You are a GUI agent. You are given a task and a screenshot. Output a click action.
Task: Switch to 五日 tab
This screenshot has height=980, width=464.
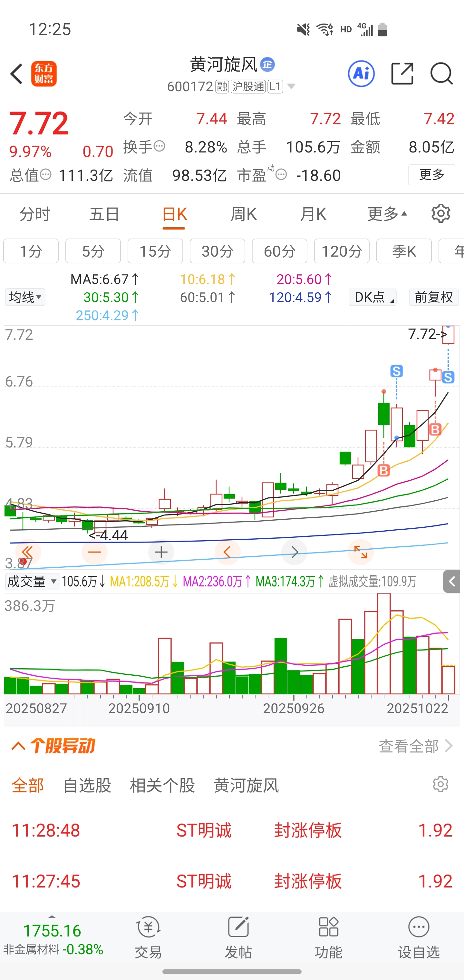[104, 214]
